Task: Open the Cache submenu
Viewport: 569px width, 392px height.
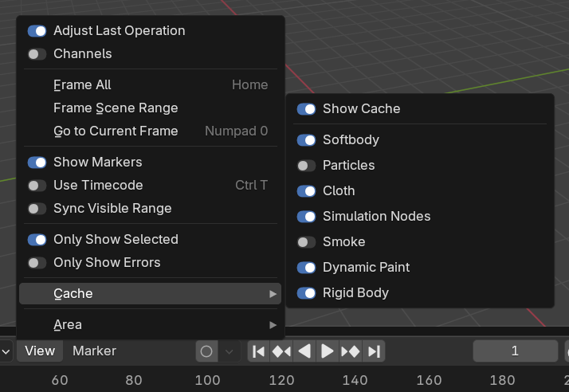Action: [x=151, y=294]
